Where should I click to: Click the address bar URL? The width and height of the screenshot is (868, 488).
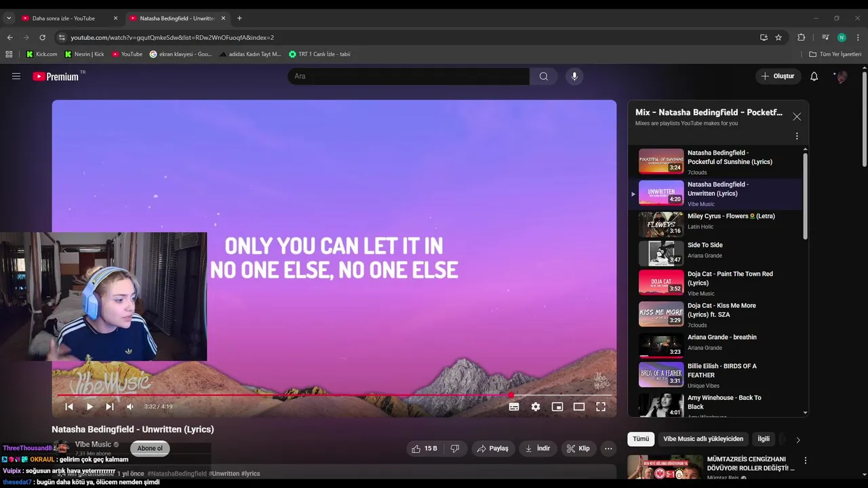(172, 38)
